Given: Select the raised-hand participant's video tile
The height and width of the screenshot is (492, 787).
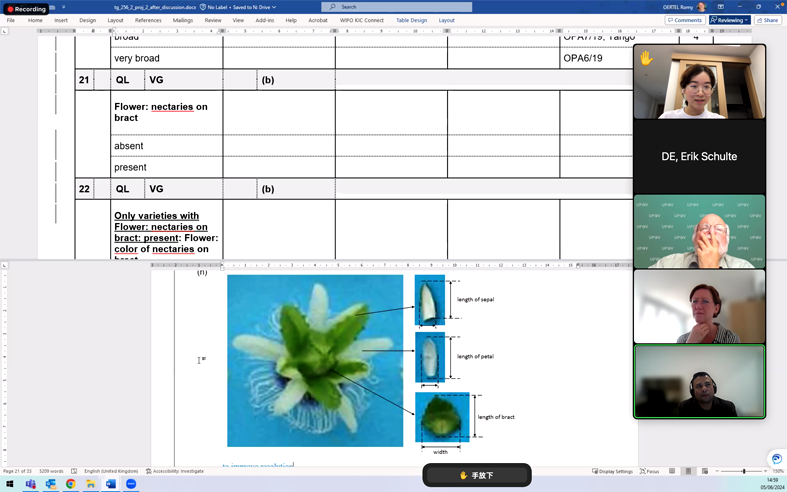Looking at the screenshot, I should [x=699, y=81].
